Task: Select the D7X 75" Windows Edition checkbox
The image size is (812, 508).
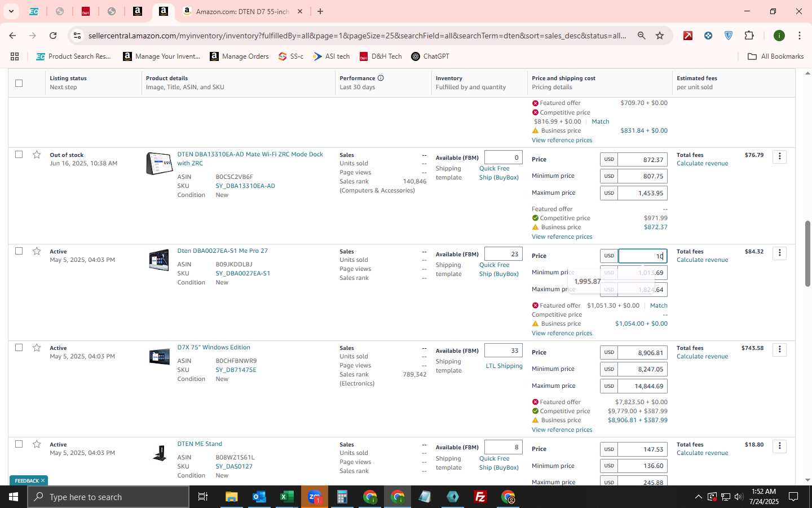Action: pos(19,347)
